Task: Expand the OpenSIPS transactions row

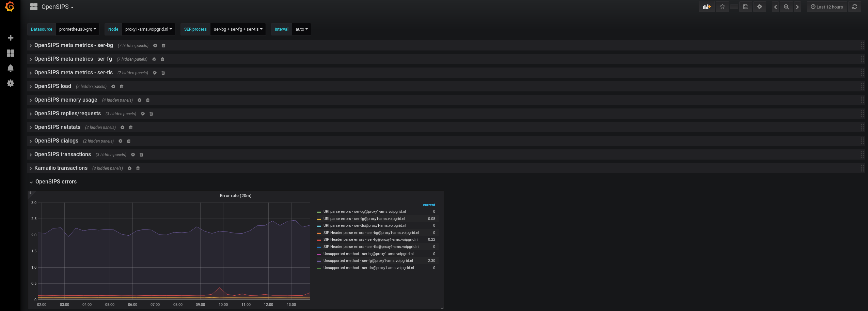Action: [x=63, y=154]
